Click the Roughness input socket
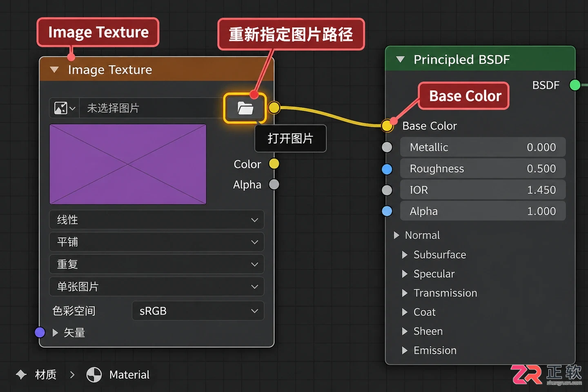 point(387,169)
